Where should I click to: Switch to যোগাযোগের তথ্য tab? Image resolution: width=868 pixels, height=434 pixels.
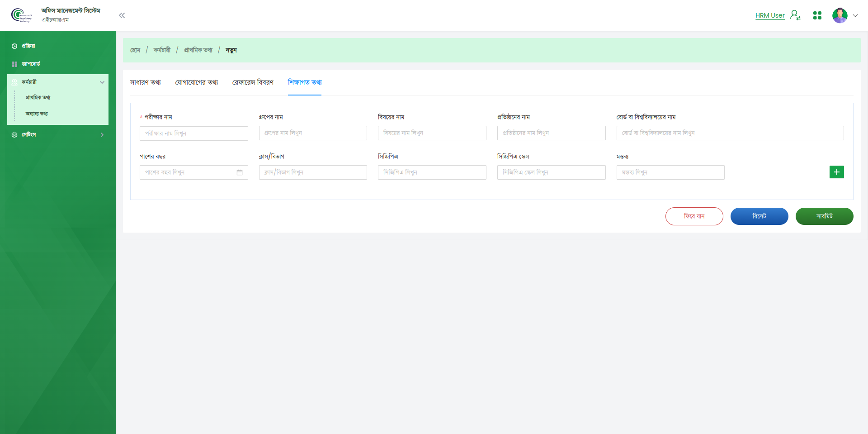tap(197, 82)
